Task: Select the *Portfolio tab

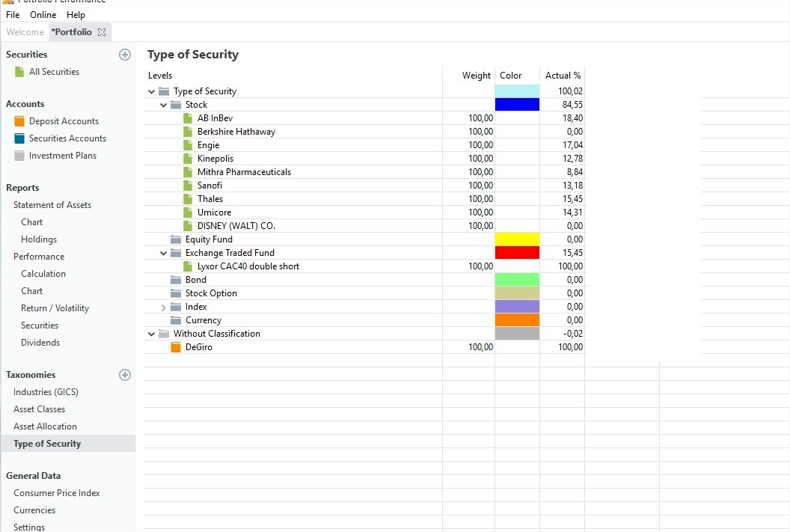Action: tap(72, 31)
